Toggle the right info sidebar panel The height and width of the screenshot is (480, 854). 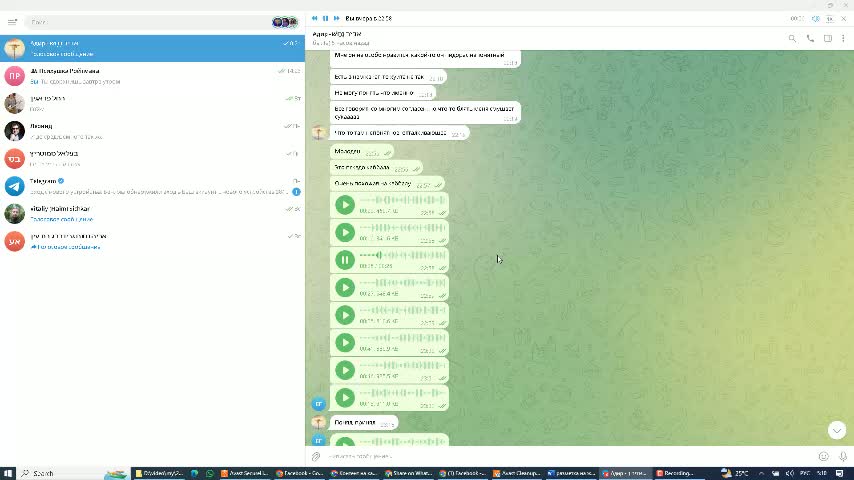pyautogui.click(x=827, y=39)
